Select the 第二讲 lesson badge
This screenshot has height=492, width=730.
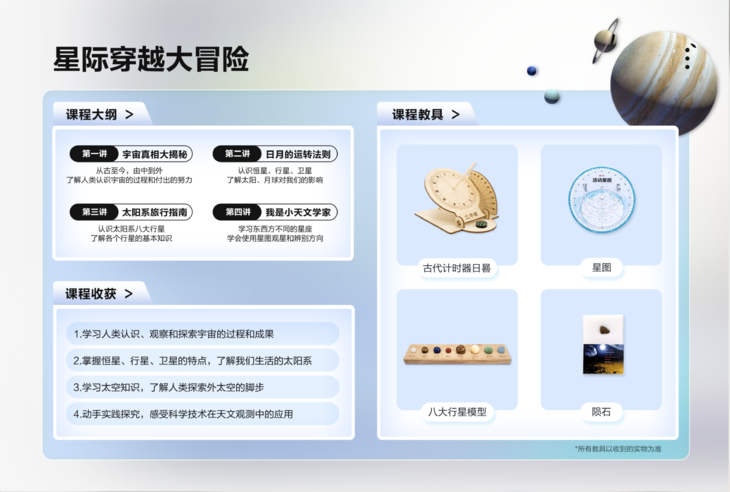[x=238, y=154]
